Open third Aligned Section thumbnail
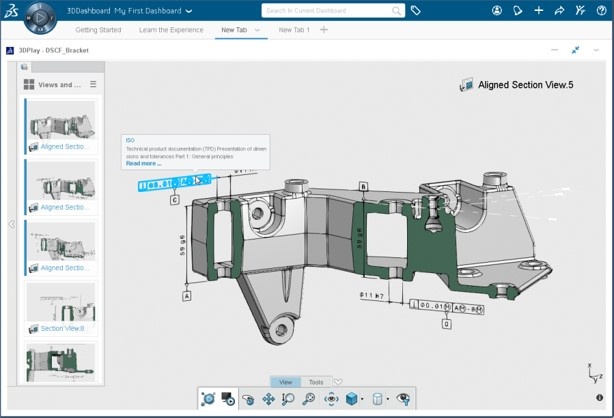This screenshot has height=418, width=614. pos(61,248)
